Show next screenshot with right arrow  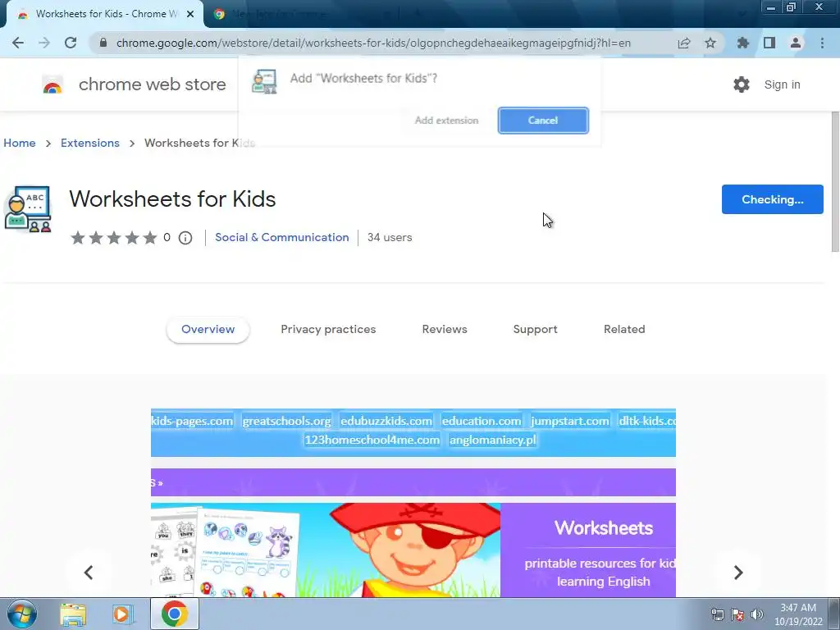point(738,573)
